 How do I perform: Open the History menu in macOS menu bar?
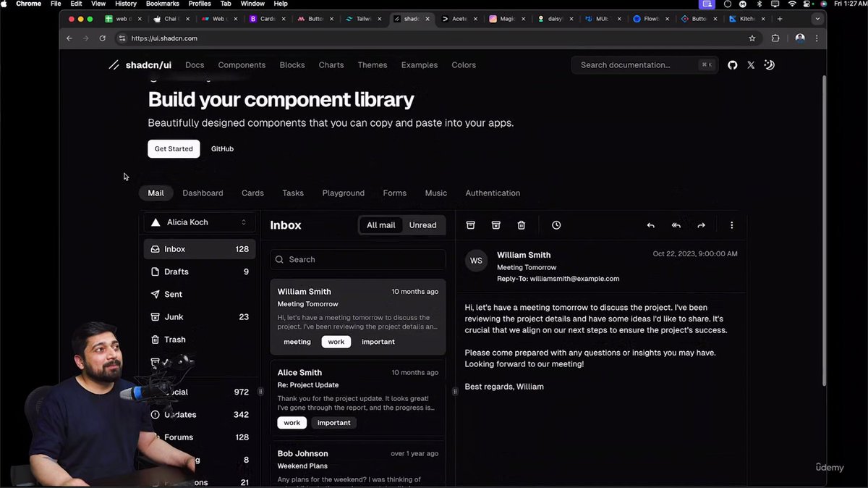[x=125, y=4]
